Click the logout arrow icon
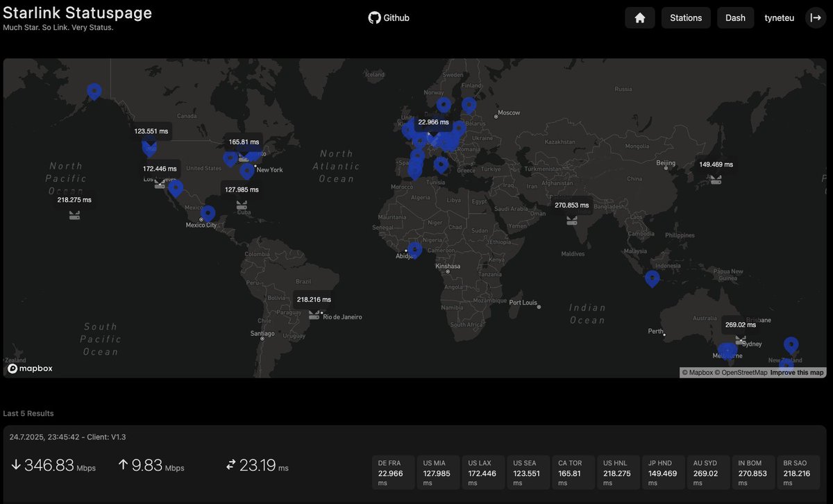Screen dimensions: 833x504 (x=816, y=18)
